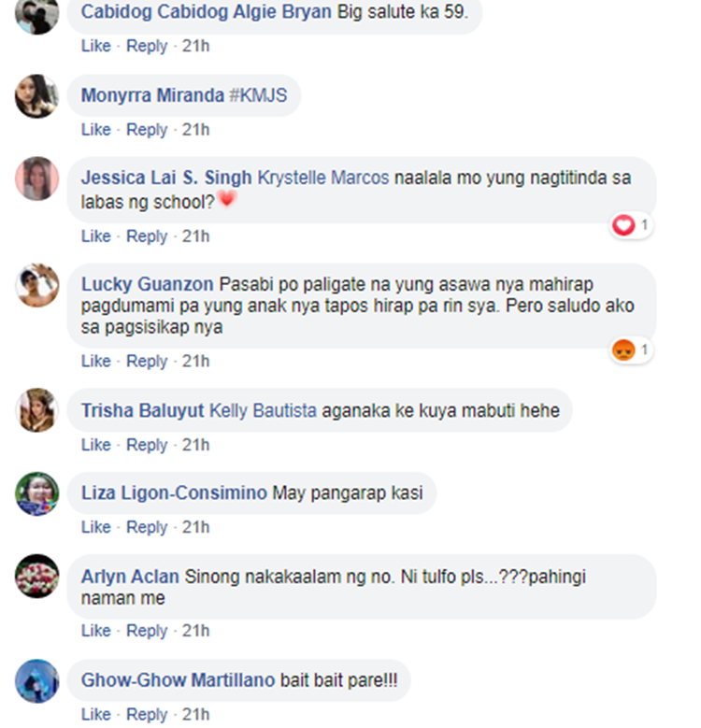Open Ghow-Ghow Martillano's profile picture
The width and height of the screenshot is (701, 728).
37,681
